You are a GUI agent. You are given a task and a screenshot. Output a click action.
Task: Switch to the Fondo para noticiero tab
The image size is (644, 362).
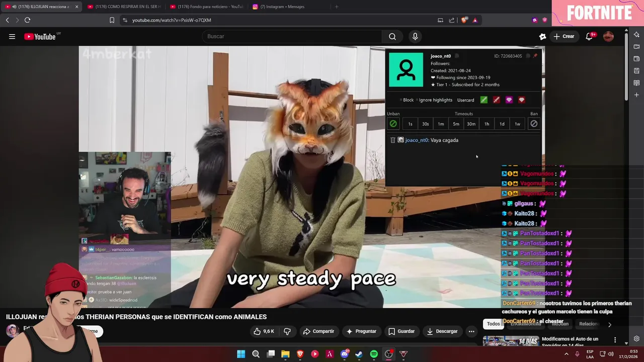pyautogui.click(x=206, y=7)
